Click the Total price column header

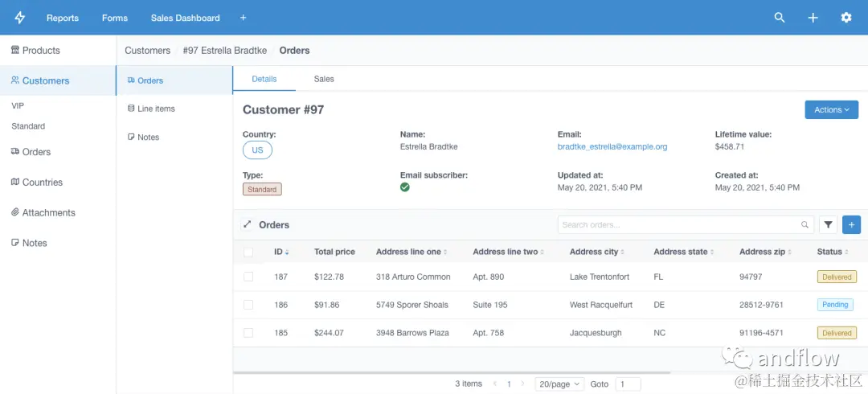334,252
